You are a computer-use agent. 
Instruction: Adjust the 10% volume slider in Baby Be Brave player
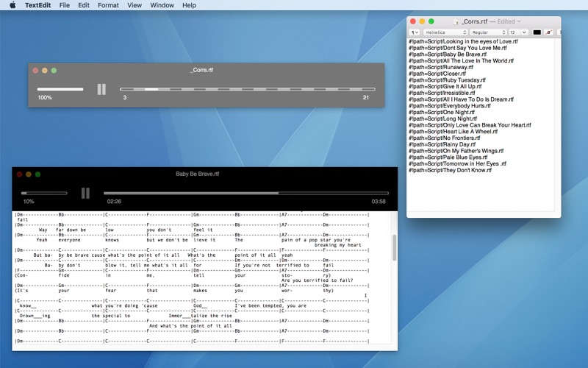coord(44,193)
